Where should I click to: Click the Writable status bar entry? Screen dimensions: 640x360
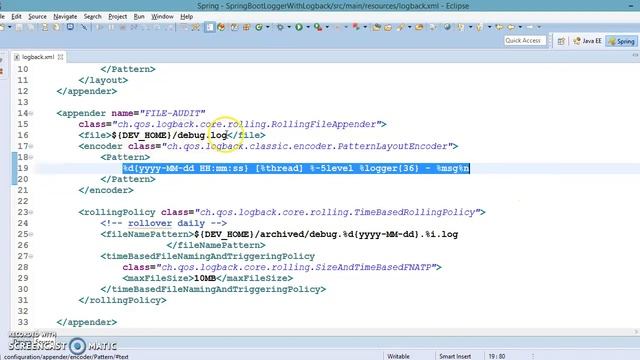(x=398, y=356)
